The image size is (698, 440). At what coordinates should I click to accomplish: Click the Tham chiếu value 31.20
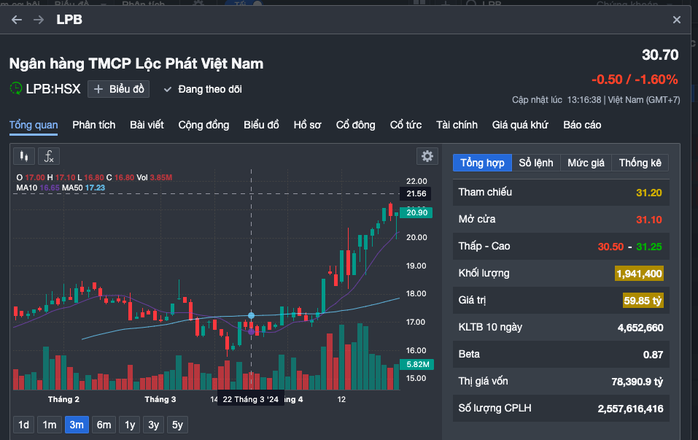click(x=649, y=193)
